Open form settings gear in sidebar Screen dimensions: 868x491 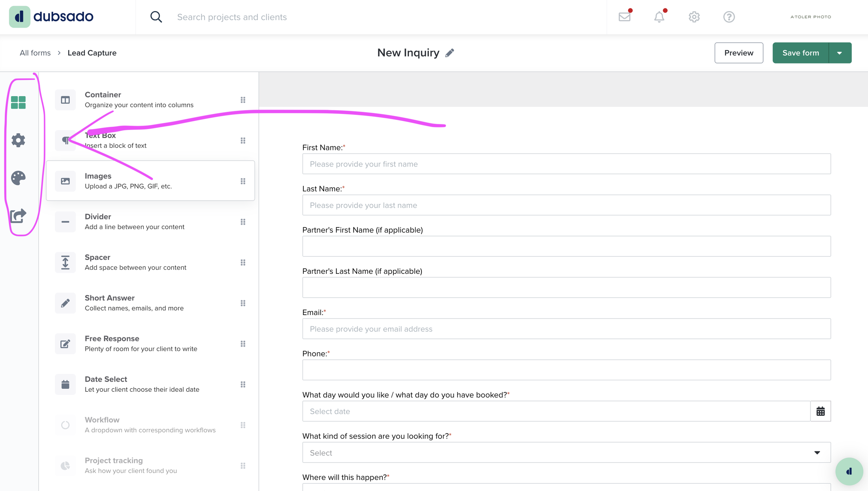point(18,140)
